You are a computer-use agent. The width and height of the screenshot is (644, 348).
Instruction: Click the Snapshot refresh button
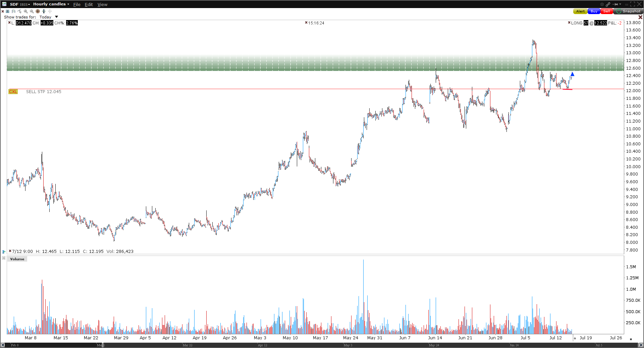tap(629, 11)
